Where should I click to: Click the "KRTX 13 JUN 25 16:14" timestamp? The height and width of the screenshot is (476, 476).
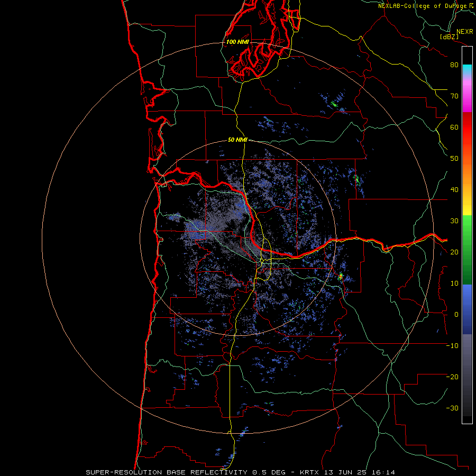point(347,472)
